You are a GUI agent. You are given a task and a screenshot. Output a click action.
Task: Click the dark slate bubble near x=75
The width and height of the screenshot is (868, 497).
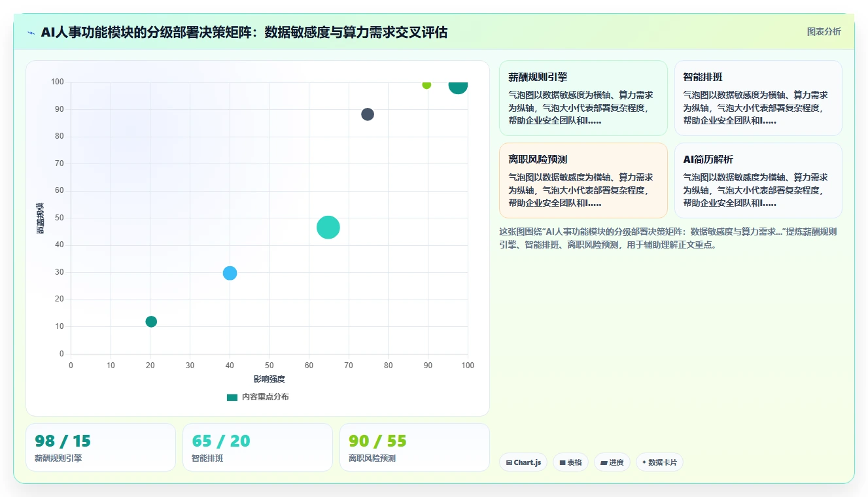click(x=368, y=114)
